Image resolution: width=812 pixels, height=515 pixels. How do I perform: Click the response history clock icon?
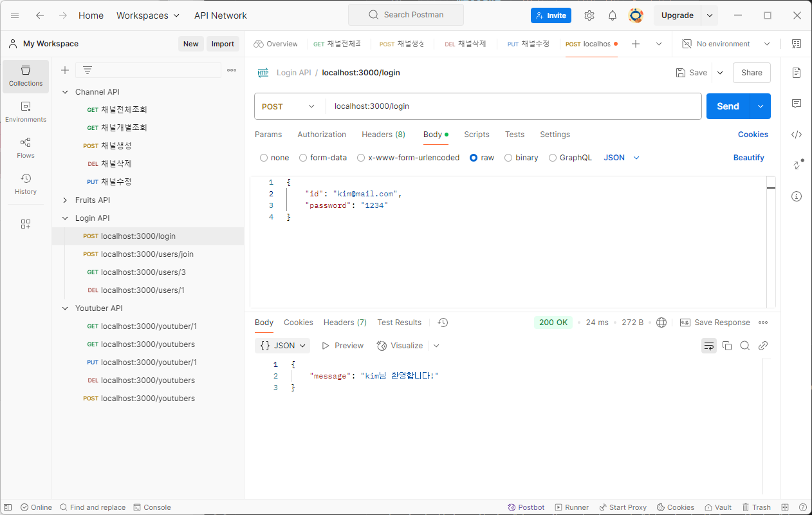(443, 323)
